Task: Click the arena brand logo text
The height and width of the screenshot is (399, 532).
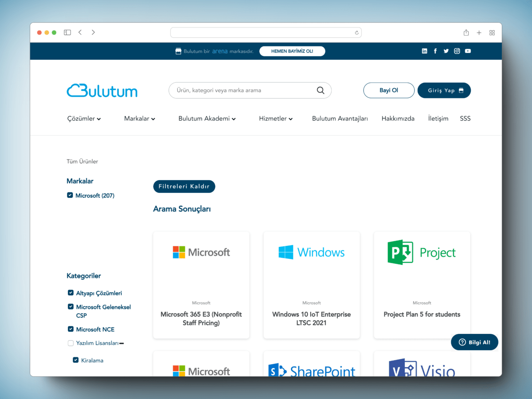Action: pyautogui.click(x=220, y=51)
